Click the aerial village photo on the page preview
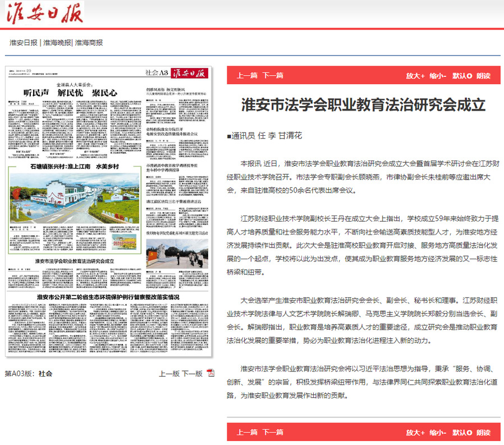504x445 pixels. point(75,198)
